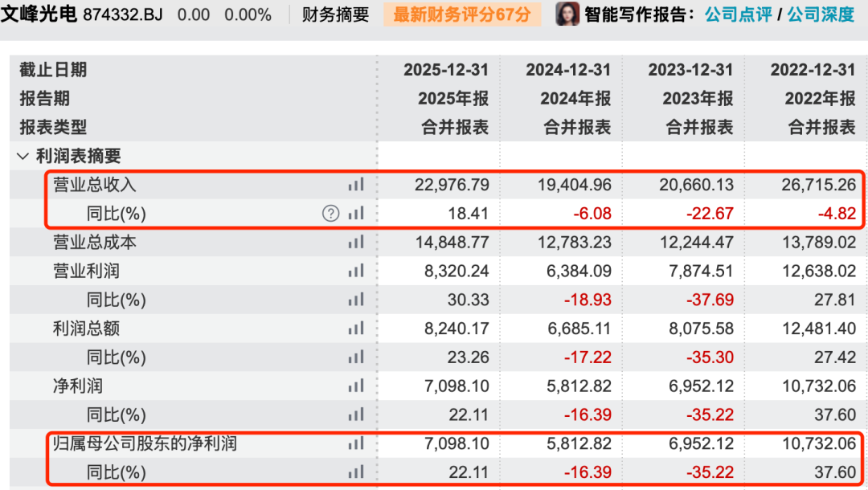This screenshot has height=490, width=868.
Task: Click the 2023年报 report period cell
Action: (x=698, y=99)
